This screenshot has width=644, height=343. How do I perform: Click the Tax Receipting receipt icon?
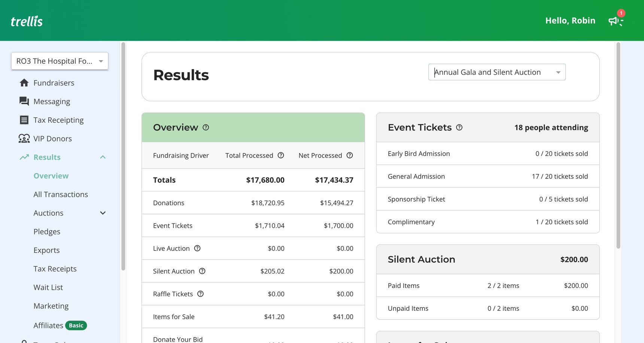[x=24, y=120]
